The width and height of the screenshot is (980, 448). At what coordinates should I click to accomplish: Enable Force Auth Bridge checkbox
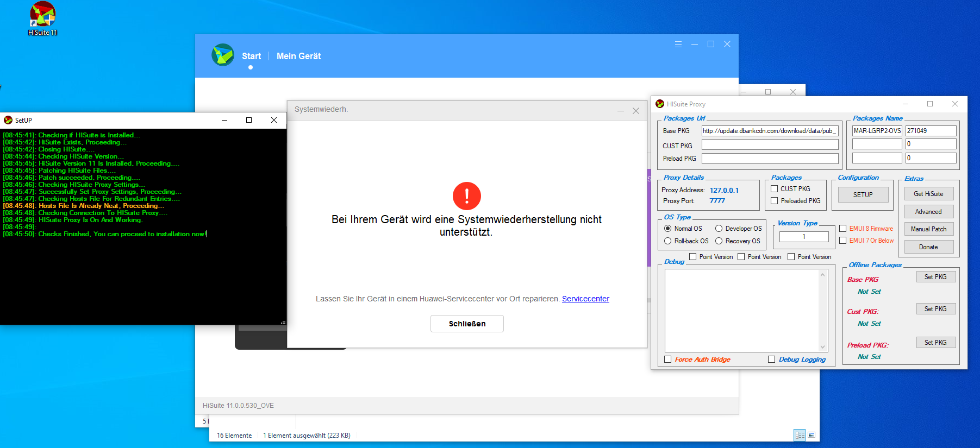pyautogui.click(x=668, y=359)
